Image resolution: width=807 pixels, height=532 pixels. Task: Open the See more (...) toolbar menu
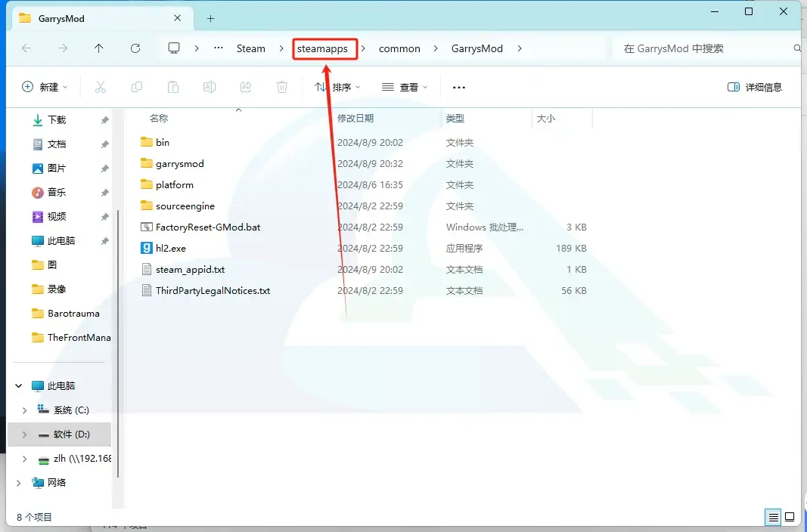point(459,88)
